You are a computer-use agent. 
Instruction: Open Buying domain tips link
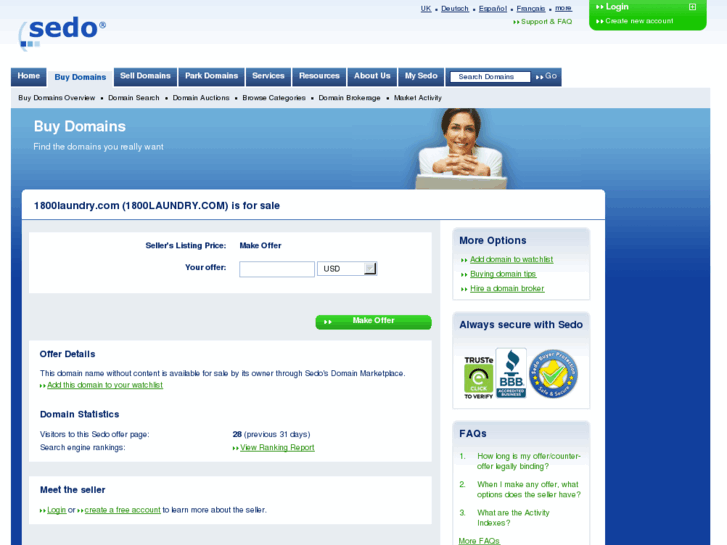pyautogui.click(x=503, y=274)
